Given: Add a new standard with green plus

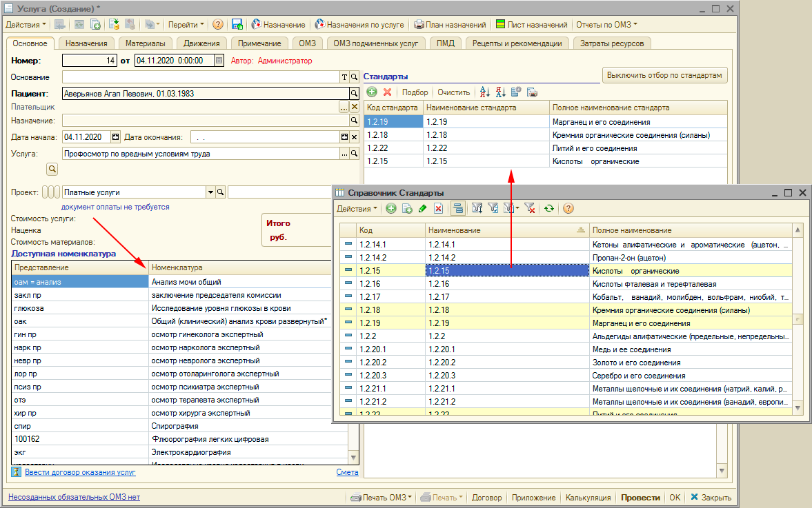Looking at the screenshot, I should [x=371, y=92].
